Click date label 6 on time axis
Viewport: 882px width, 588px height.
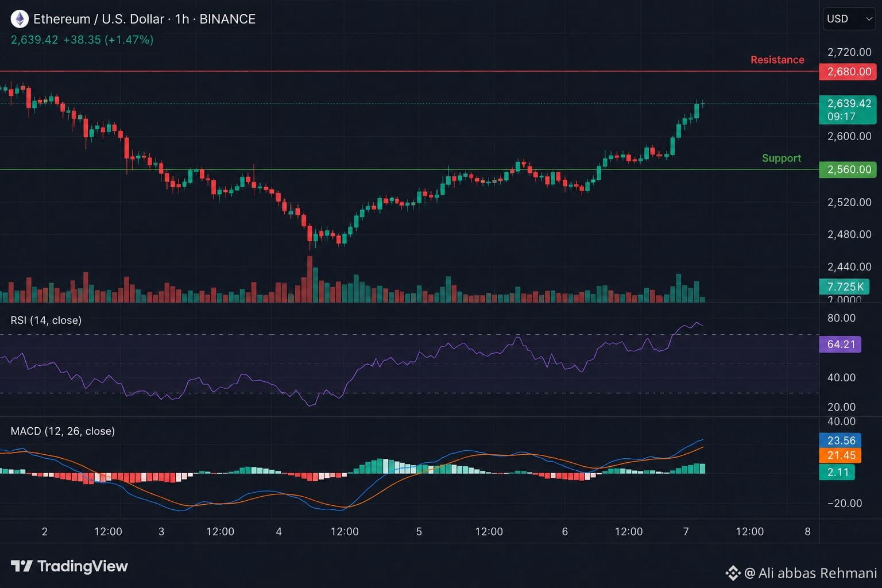(565, 532)
